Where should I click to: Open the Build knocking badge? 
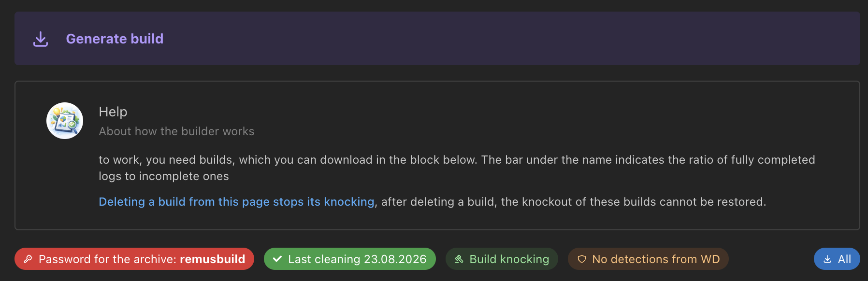pos(502,259)
